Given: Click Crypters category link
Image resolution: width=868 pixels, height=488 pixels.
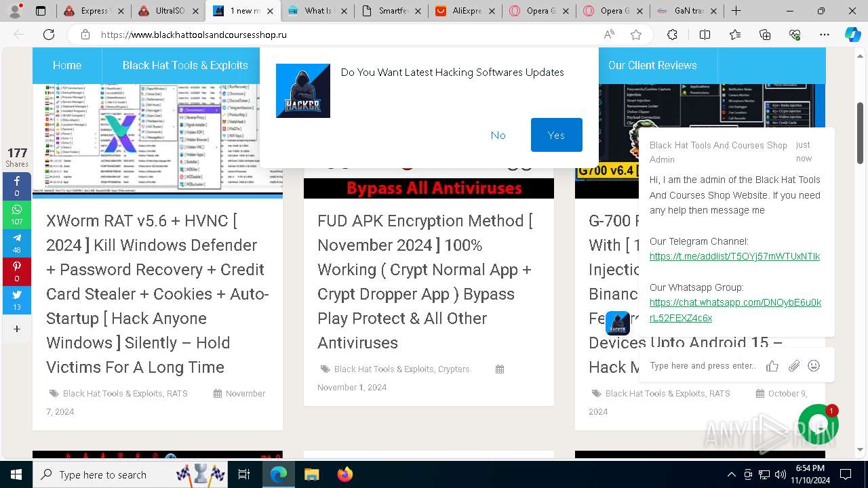Looking at the screenshot, I should [454, 369].
